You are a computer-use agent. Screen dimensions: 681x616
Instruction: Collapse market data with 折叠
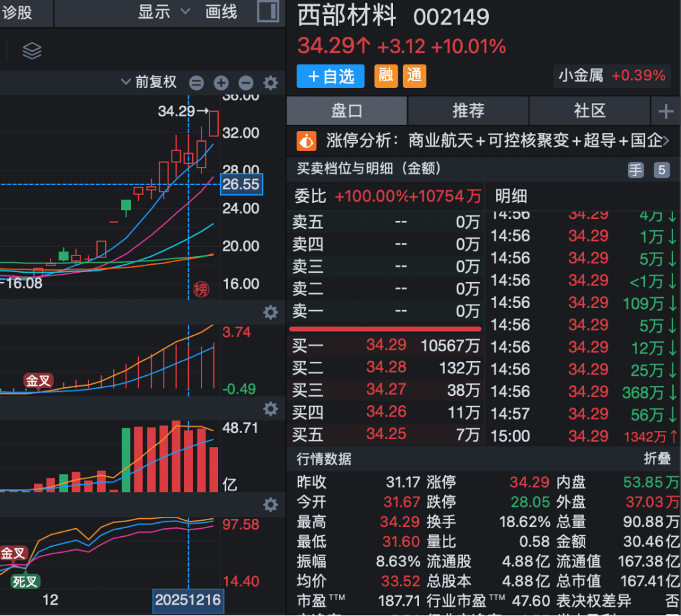point(657,458)
